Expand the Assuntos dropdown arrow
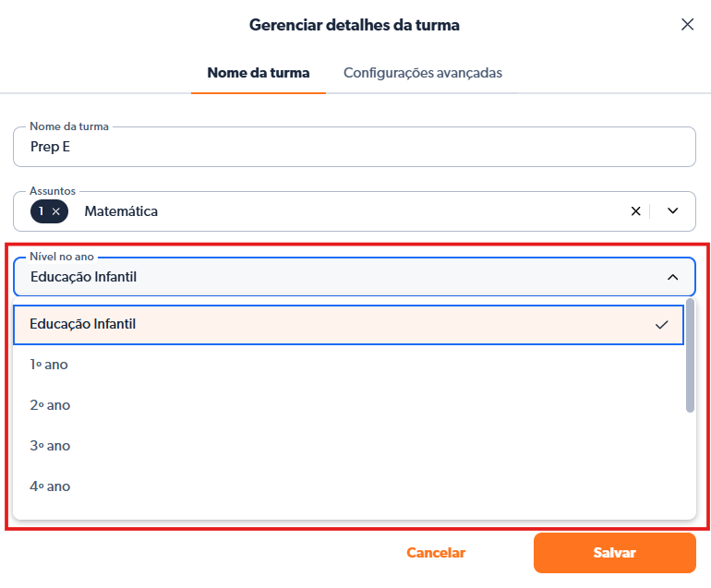 (673, 211)
